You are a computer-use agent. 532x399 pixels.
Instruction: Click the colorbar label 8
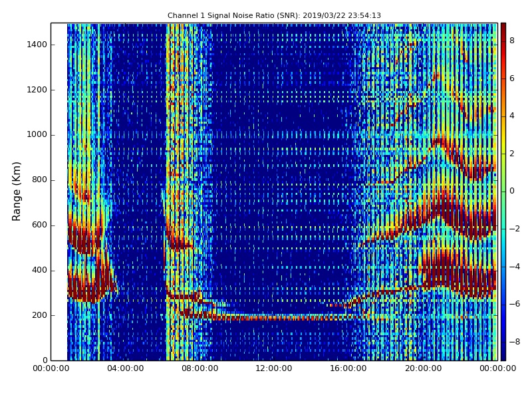(x=512, y=41)
